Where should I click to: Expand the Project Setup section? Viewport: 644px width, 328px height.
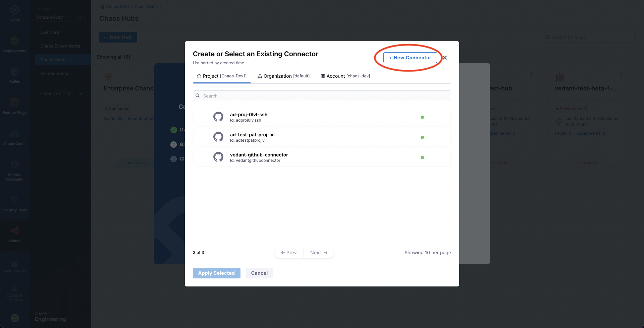coord(61,94)
